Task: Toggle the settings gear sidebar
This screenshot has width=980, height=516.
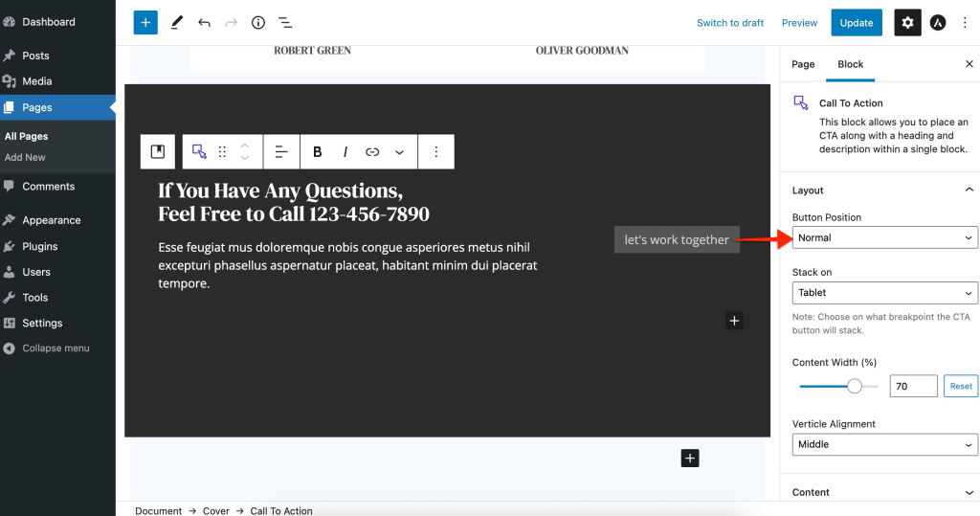Action: [x=907, y=23]
